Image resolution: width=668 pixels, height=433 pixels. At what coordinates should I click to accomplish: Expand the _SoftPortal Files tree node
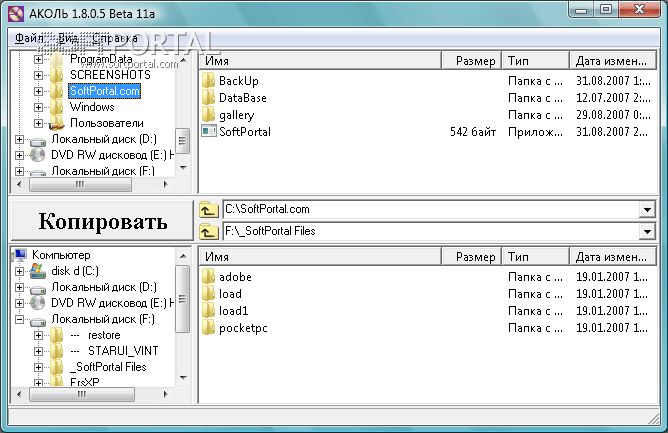(x=38, y=367)
